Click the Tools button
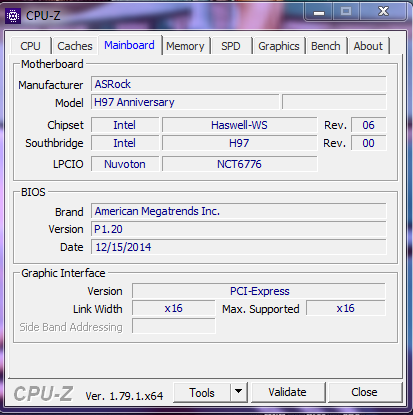 [202, 393]
